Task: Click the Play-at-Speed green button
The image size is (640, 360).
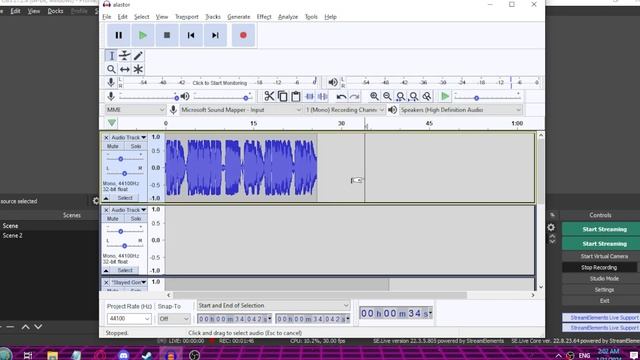Action: (x=445, y=96)
